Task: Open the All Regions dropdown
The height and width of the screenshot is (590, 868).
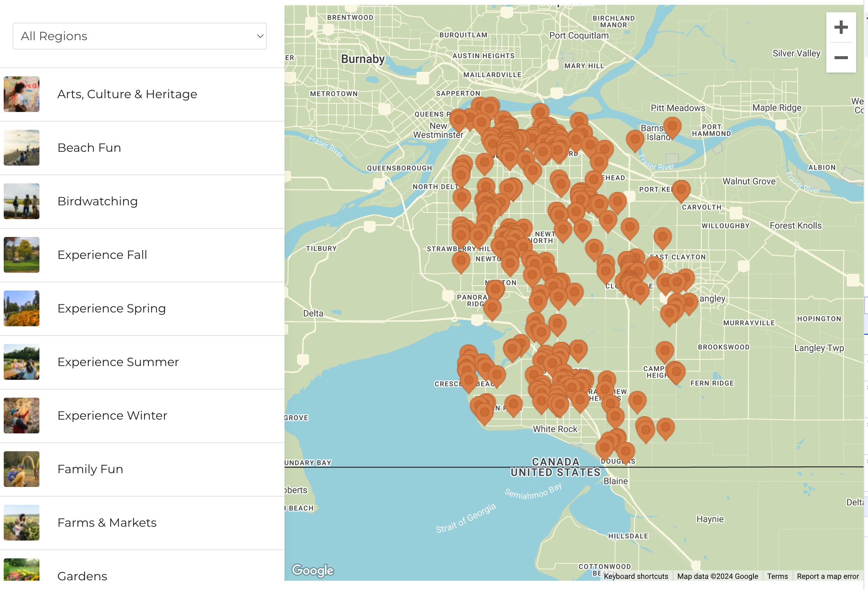Action: click(139, 36)
